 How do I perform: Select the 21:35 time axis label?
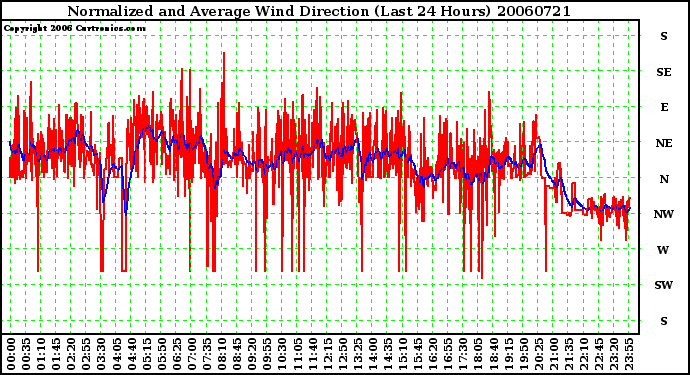click(569, 354)
